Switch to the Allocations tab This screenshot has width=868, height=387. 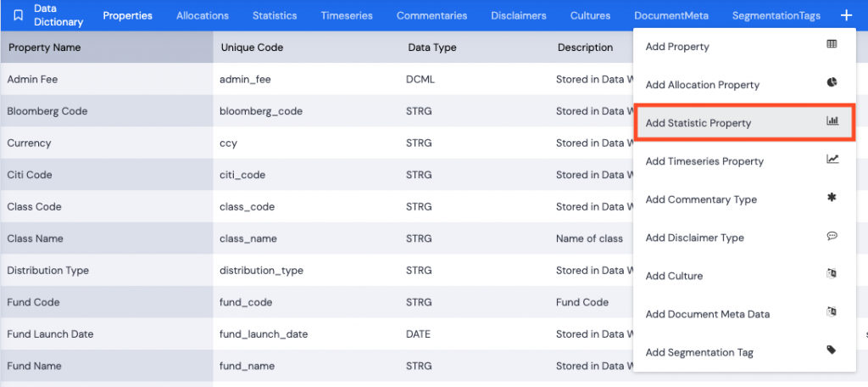tap(202, 15)
